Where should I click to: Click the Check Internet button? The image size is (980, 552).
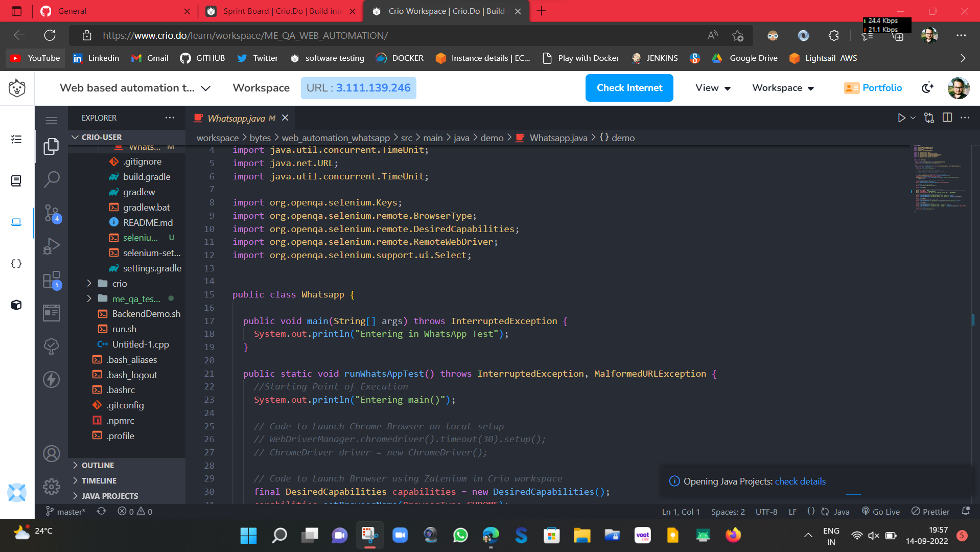[629, 87]
